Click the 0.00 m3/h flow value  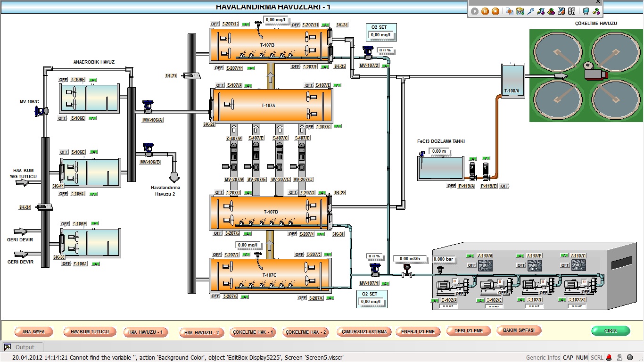pos(410,259)
